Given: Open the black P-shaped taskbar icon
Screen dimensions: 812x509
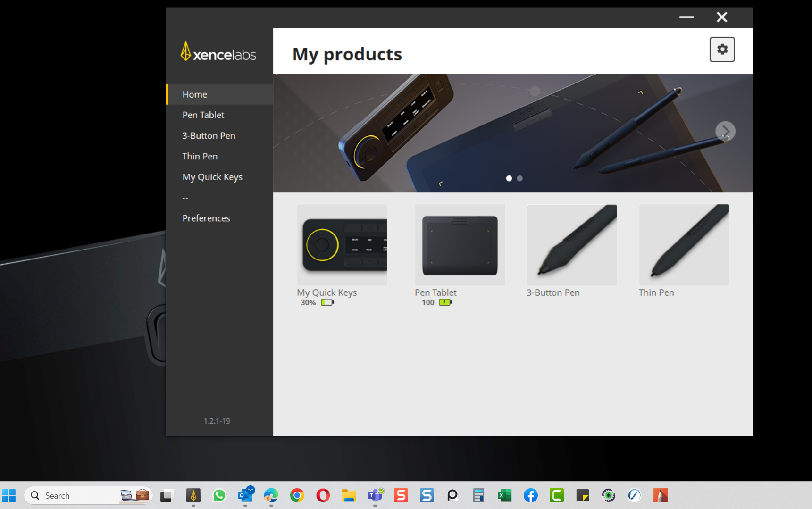Looking at the screenshot, I should coord(452,495).
